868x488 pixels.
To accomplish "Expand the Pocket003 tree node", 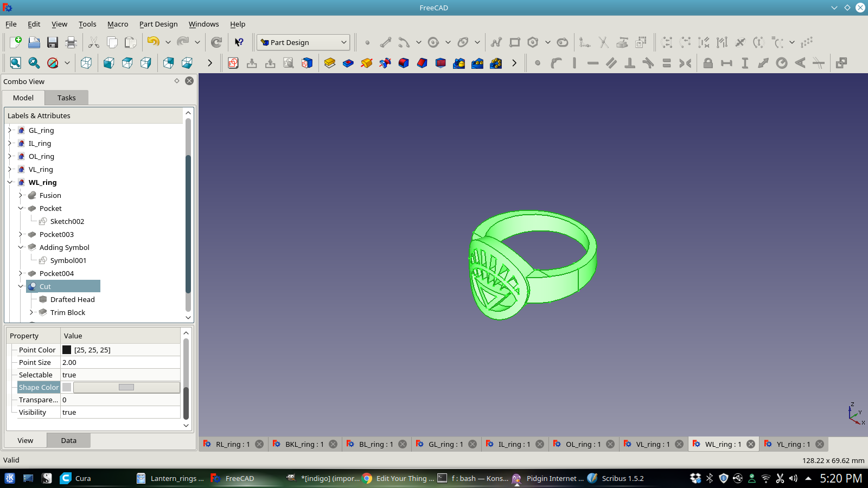I will click(x=21, y=234).
